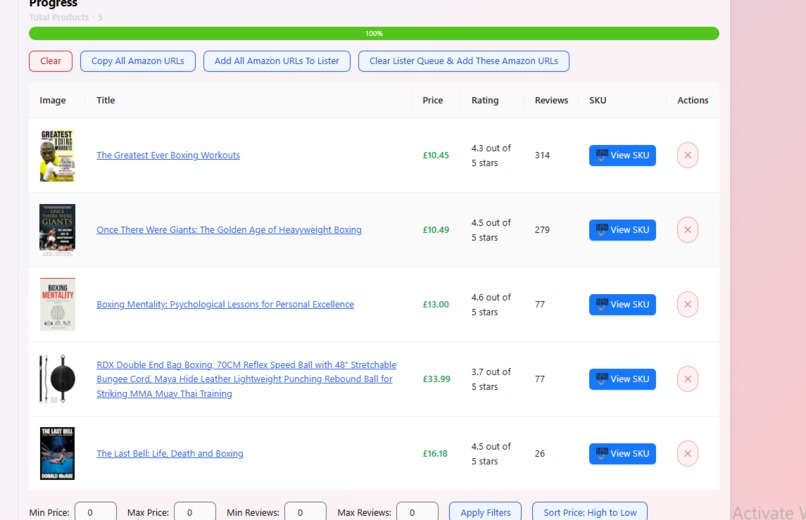The width and height of the screenshot is (806, 520).
Task: Select the 3.7 out of 5 stars rating
Action: [x=491, y=379]
